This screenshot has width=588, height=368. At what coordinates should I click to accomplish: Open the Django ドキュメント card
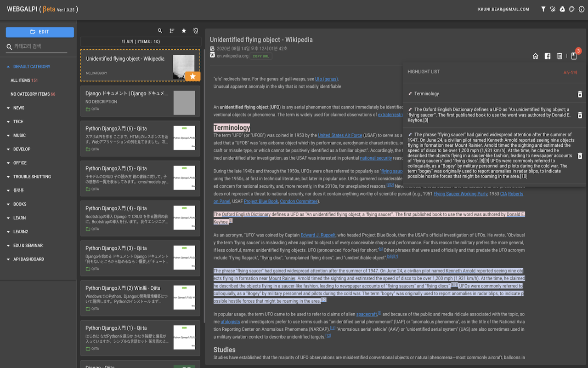point(140,102)
